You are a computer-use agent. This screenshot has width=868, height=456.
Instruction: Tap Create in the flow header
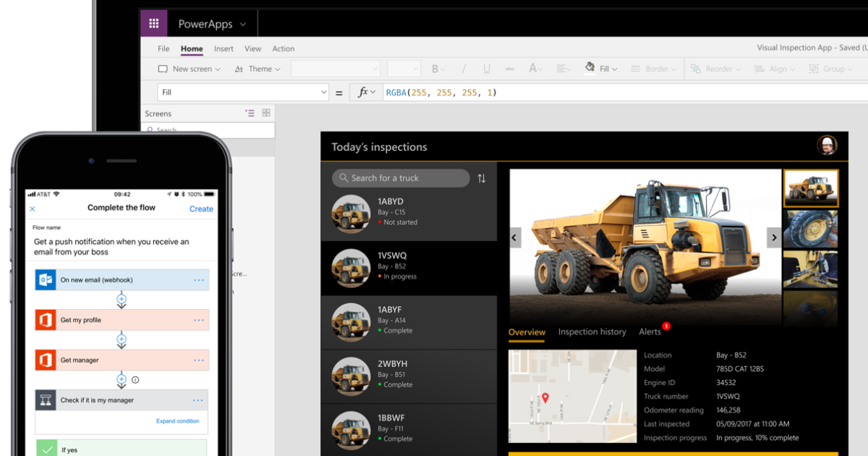[201, 208]
